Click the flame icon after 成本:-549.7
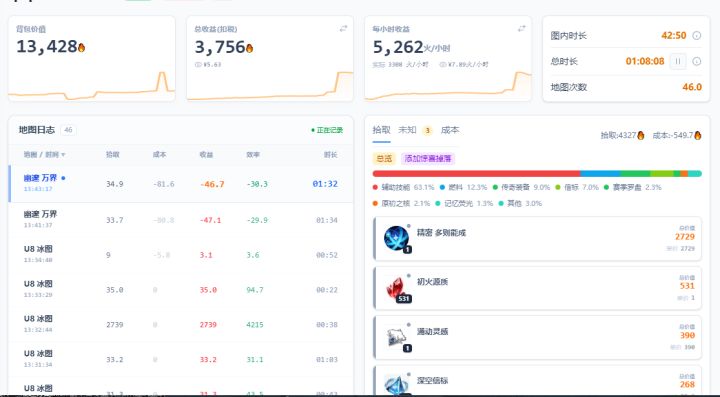 [x=698, y=135]
